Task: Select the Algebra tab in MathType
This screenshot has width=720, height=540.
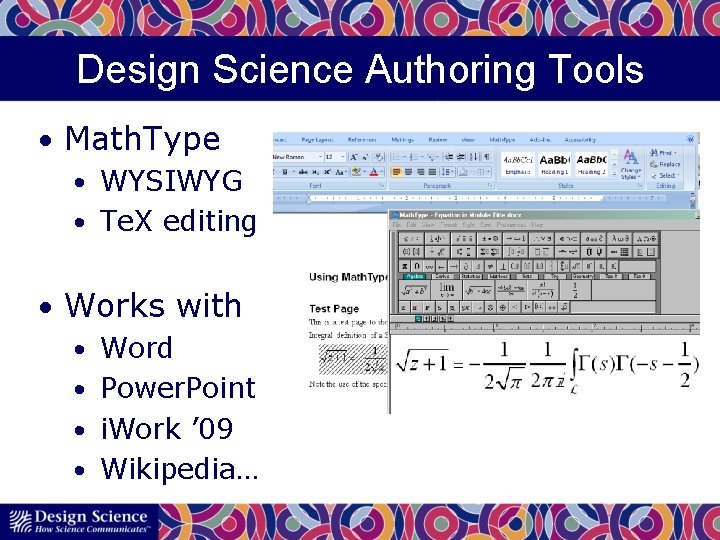Action: [415, 276]
